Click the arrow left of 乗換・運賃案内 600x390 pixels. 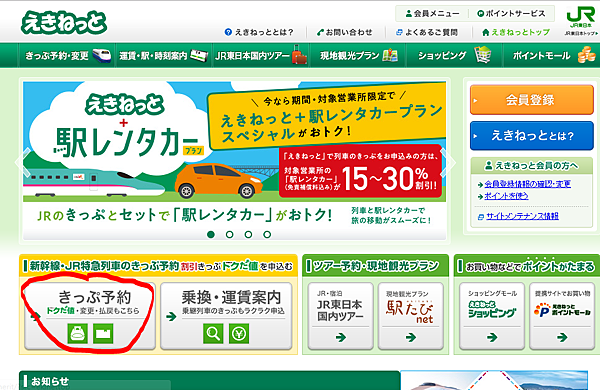coord(171,317)
